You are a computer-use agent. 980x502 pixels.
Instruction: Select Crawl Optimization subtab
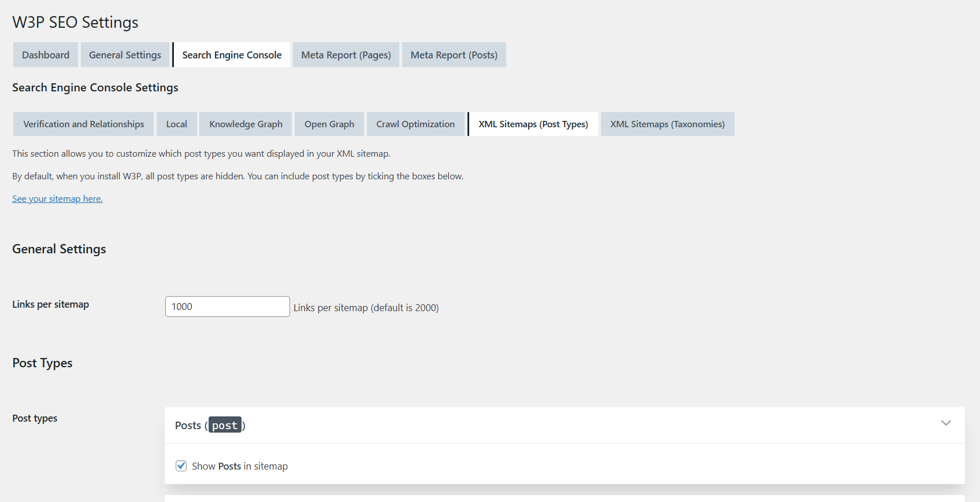[x=415, y=124]
